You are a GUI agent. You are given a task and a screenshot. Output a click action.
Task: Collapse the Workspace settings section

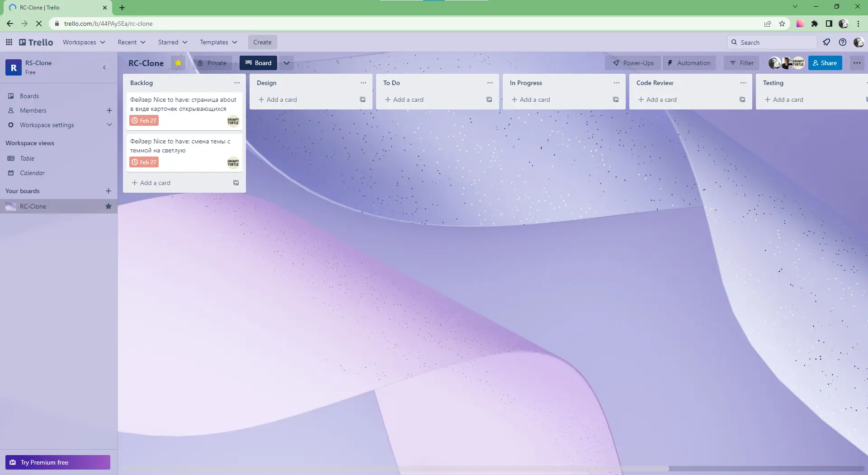tap(109, 125)
